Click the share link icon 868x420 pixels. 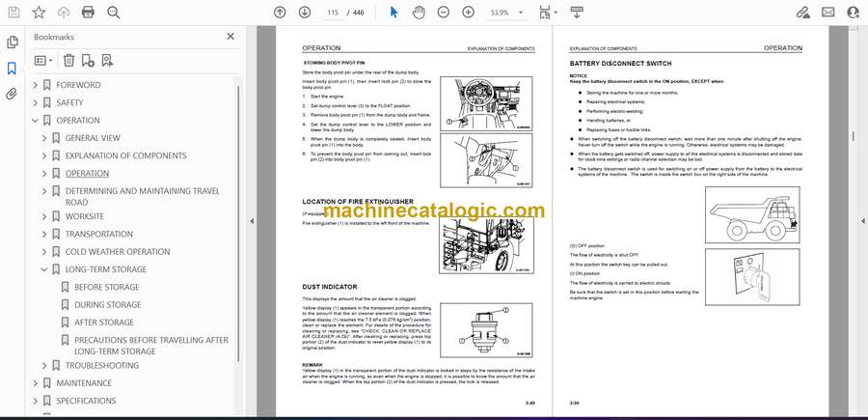pyautogui.click(x=802, y=13)
